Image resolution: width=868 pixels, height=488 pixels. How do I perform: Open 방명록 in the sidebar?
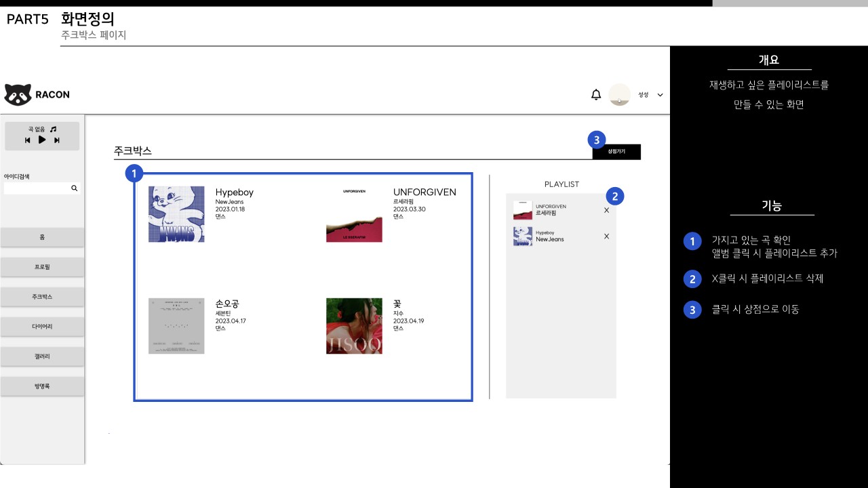pyautogui.click(x=42, y=386)
